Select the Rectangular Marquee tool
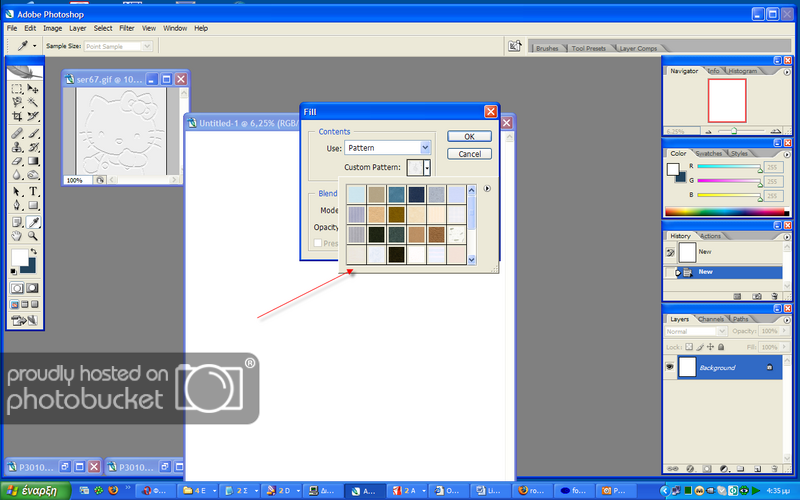 tap(17, 88)
